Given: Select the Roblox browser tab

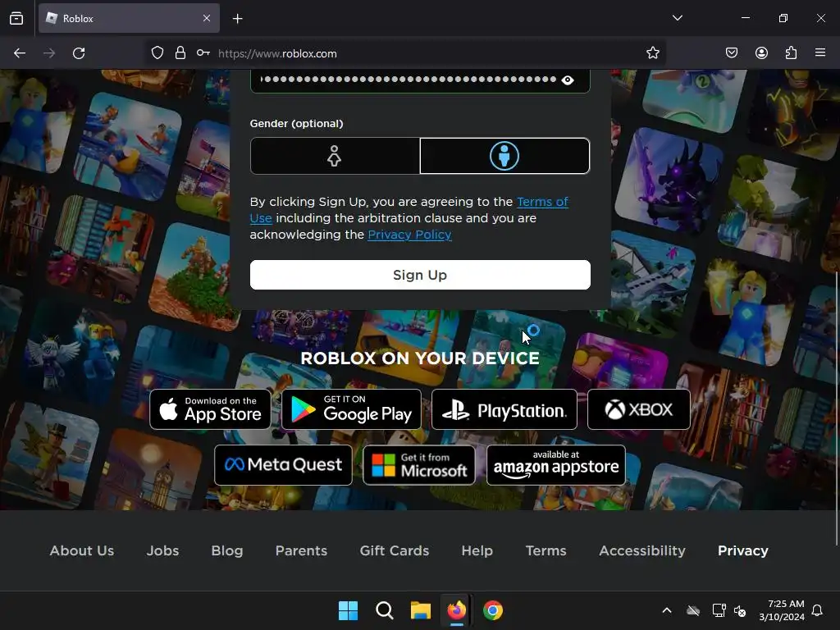Looking at the screenshot, I should coord(129,18).
